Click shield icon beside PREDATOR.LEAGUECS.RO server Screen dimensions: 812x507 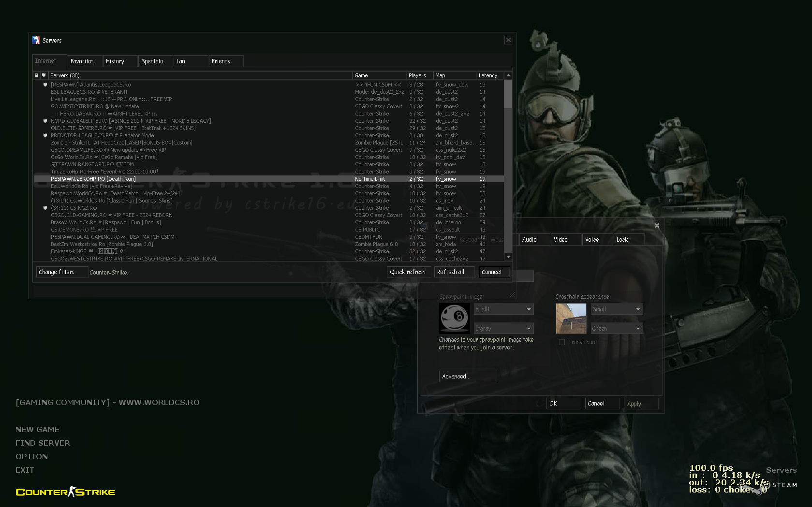click(x=45, y=135)
